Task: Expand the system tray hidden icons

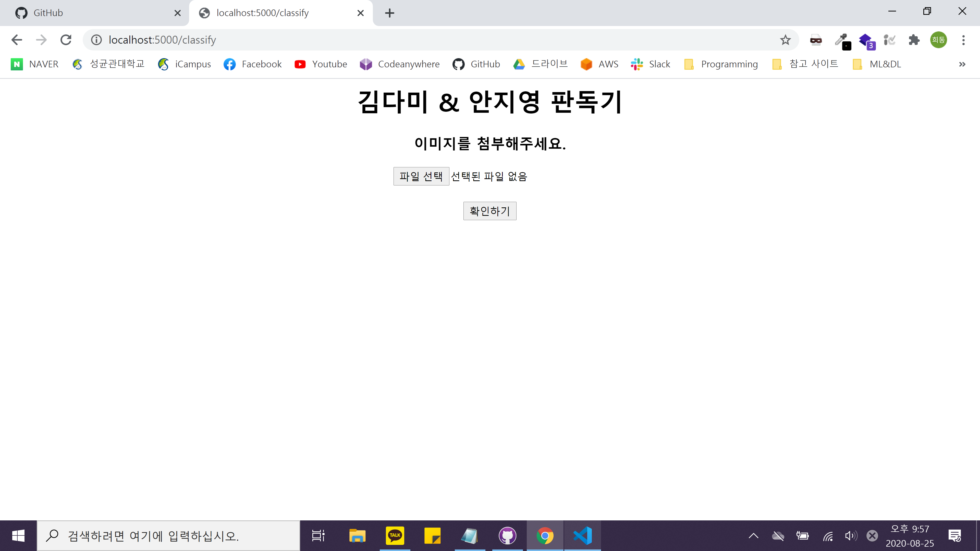Action: (x=754, y=536)
